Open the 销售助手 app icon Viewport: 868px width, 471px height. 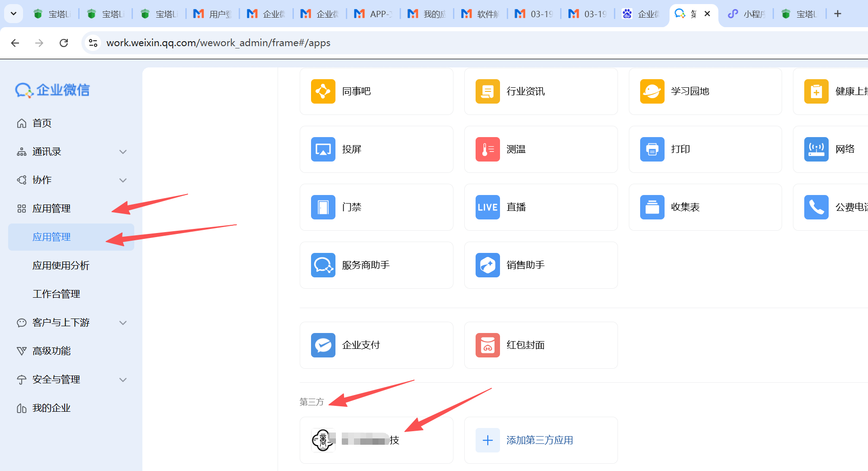click(x=487, y=265)
